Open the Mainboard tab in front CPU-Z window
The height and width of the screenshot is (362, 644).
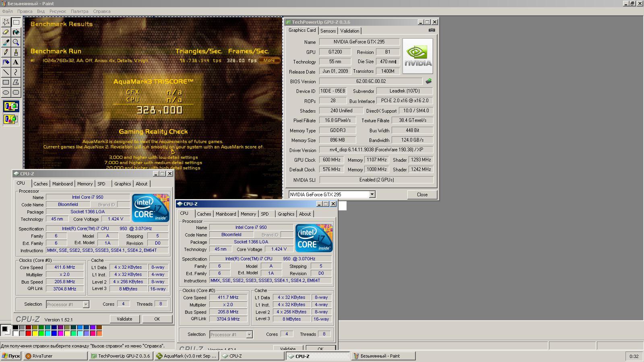point(226,214)
